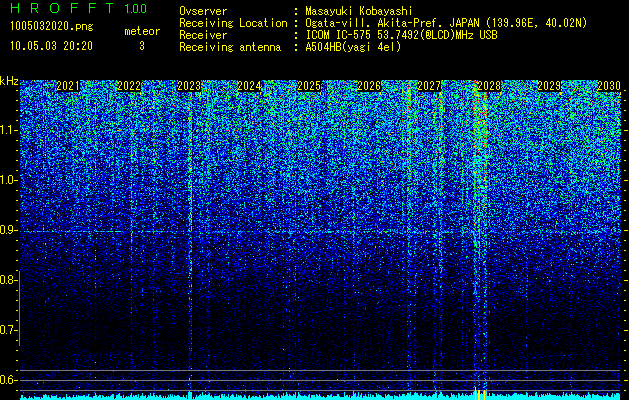
Task: Click the 0.6 frequency axis label
Action: (x=8, y=380)
